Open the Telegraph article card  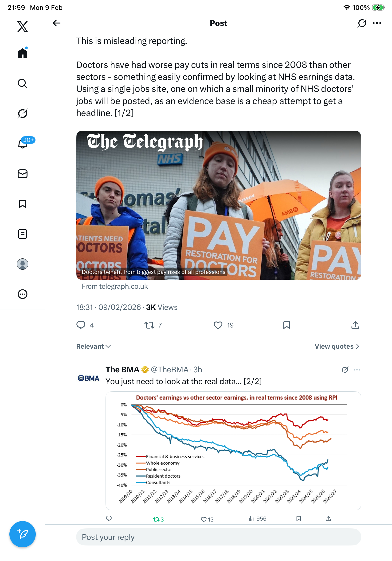[x=219, y=205]
